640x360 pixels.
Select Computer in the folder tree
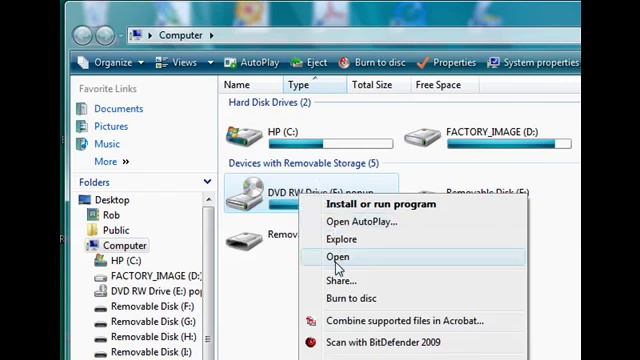124,245
